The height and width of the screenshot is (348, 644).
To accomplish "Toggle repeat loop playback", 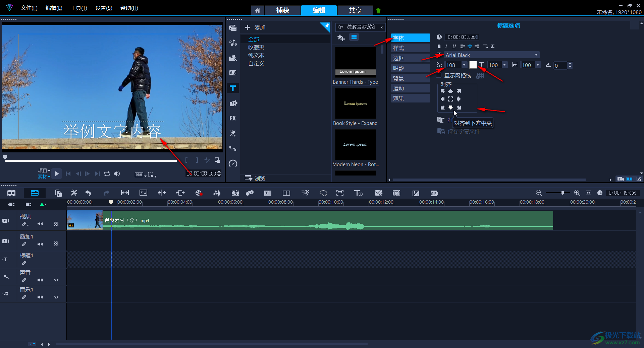I will 107,173.
